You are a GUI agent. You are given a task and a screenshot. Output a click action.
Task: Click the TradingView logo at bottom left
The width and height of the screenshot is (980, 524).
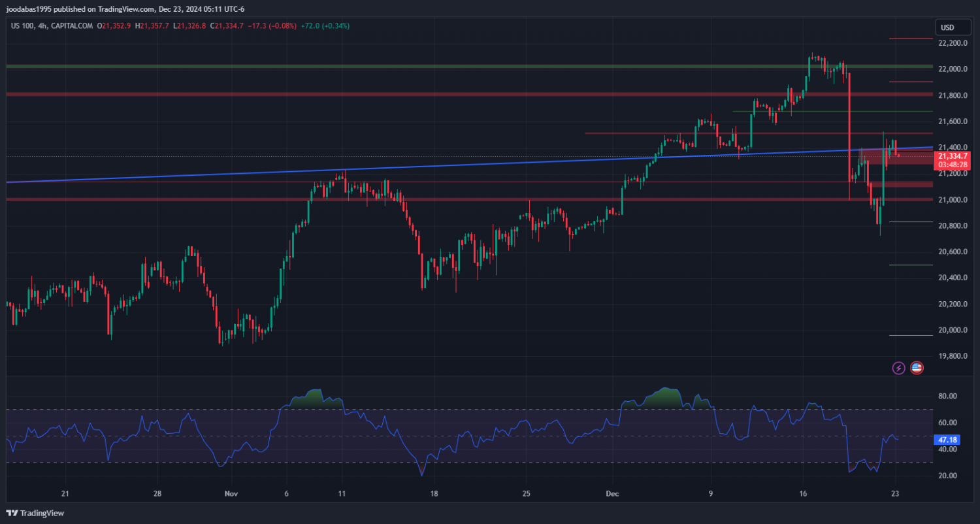click(35, 514)
